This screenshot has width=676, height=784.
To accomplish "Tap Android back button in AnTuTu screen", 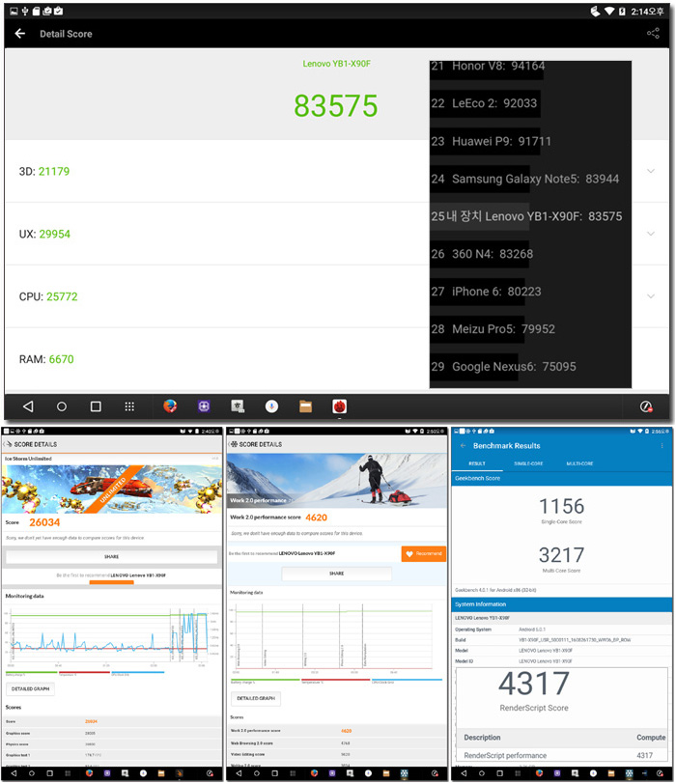I will pos(28,406).
